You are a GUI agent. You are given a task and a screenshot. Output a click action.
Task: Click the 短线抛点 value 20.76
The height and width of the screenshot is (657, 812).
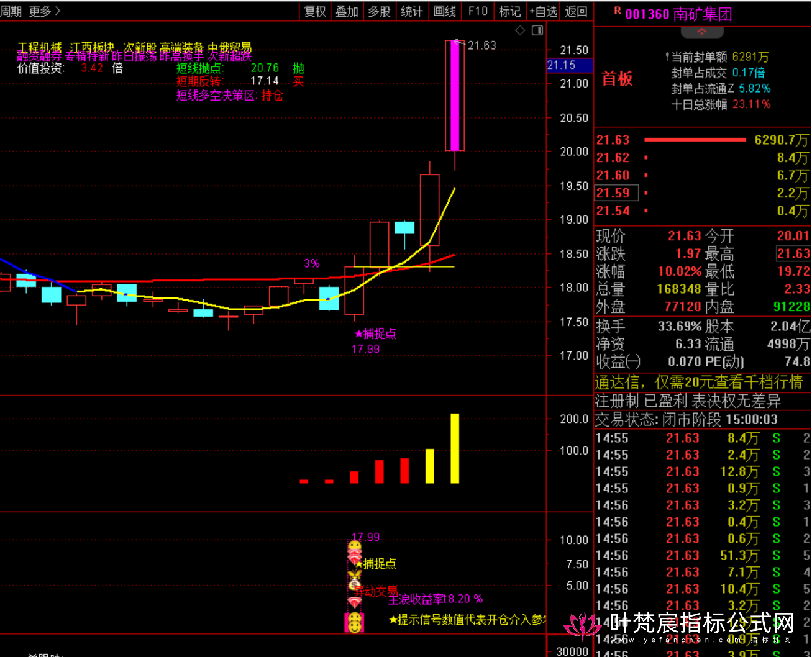(265, 68)
